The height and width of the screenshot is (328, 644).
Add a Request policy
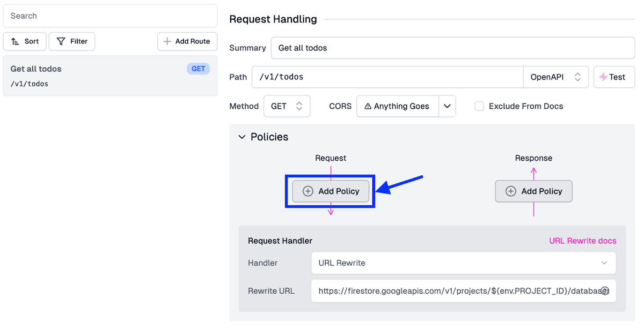[x=331, y=191]
